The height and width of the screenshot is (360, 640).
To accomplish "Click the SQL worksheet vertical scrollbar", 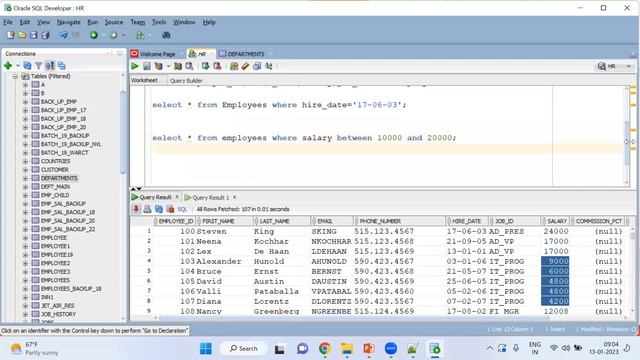I will tap(627, 143).
